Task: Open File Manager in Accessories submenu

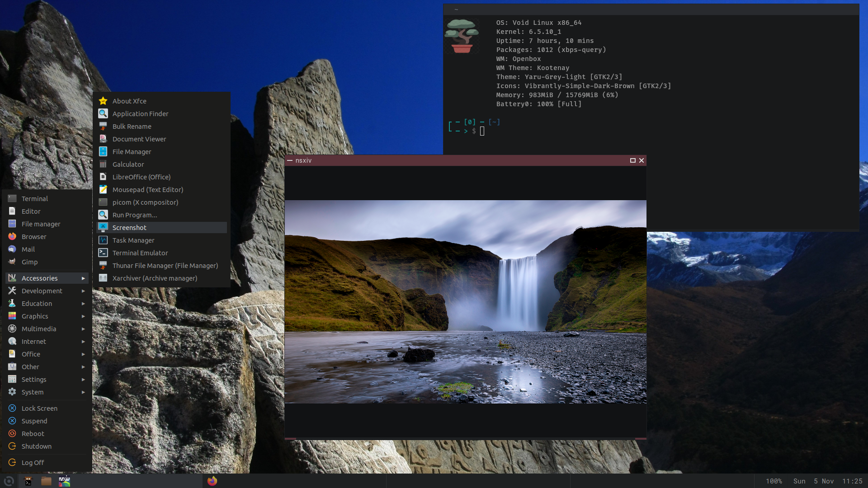Action: click(162, 152)
